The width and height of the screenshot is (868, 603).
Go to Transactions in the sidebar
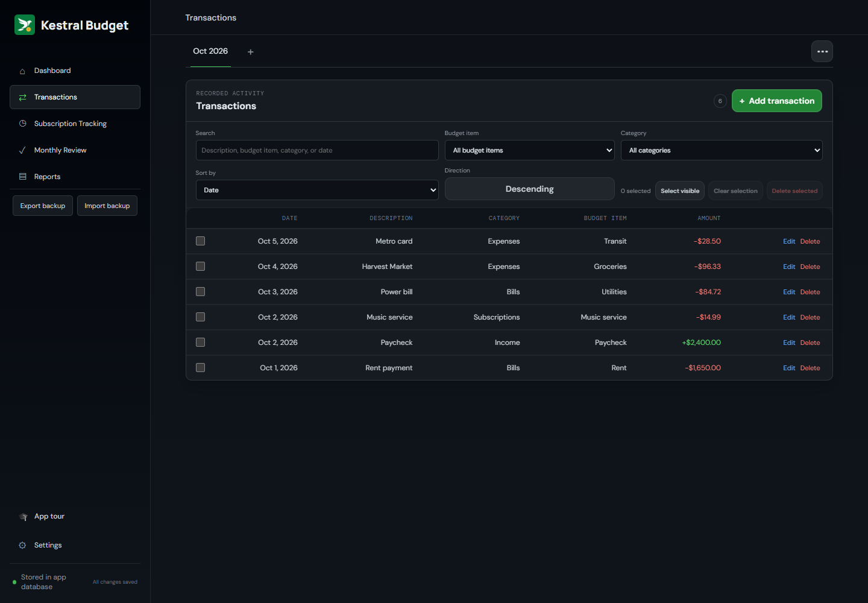tap(75, 97)
